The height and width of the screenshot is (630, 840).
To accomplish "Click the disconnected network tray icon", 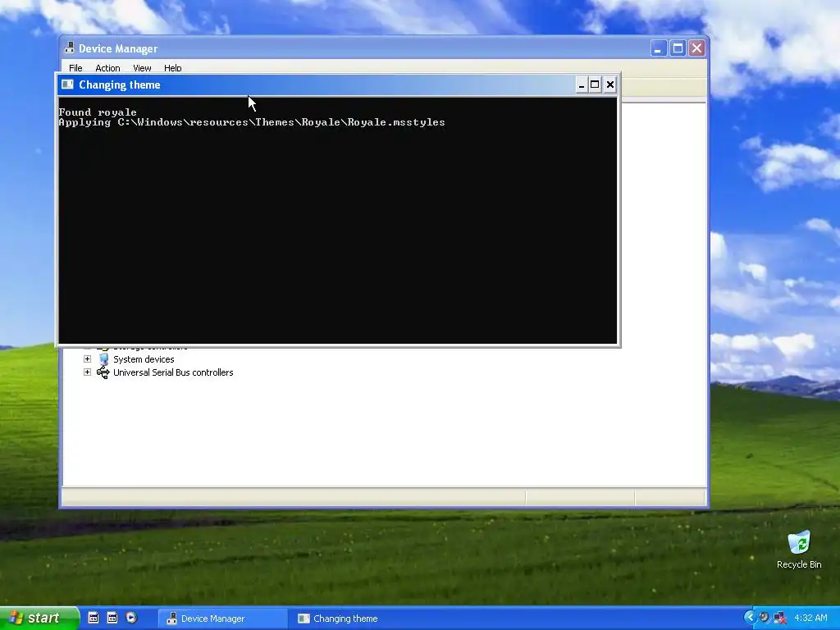I will 780,619.
